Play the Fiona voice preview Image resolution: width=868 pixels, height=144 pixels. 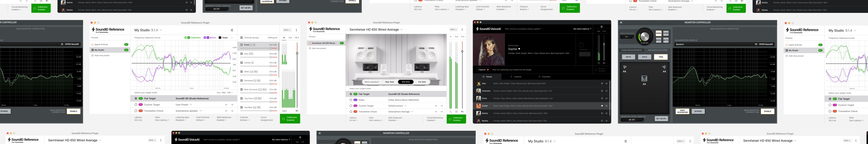[x=607, y=98]
